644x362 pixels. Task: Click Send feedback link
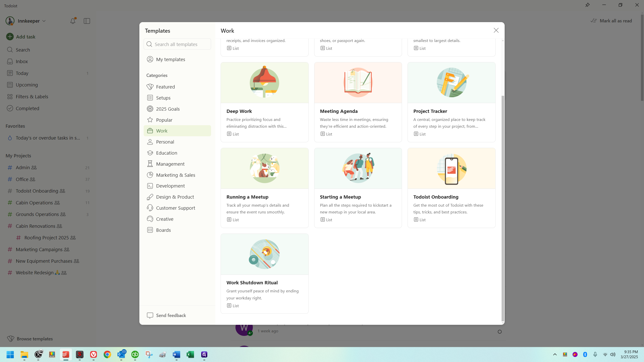coord(171,315)
